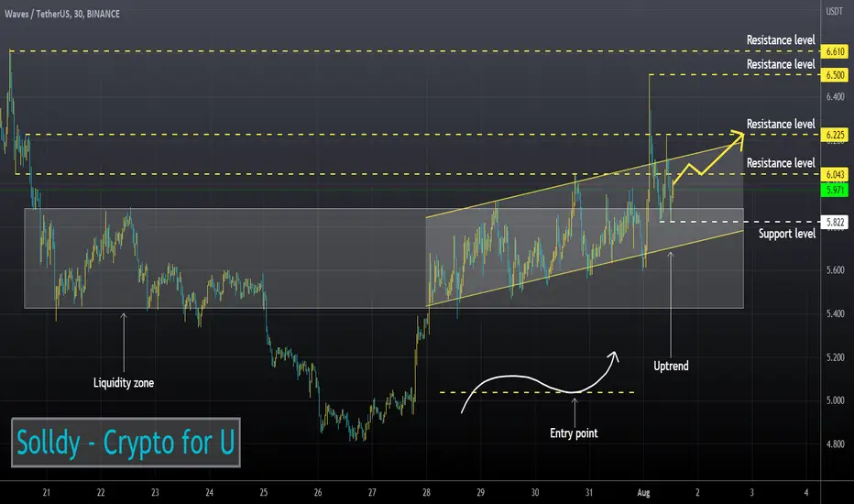
Task: Click the Solldy - Crypto for U text box
Action: click(x=126, y=443)
